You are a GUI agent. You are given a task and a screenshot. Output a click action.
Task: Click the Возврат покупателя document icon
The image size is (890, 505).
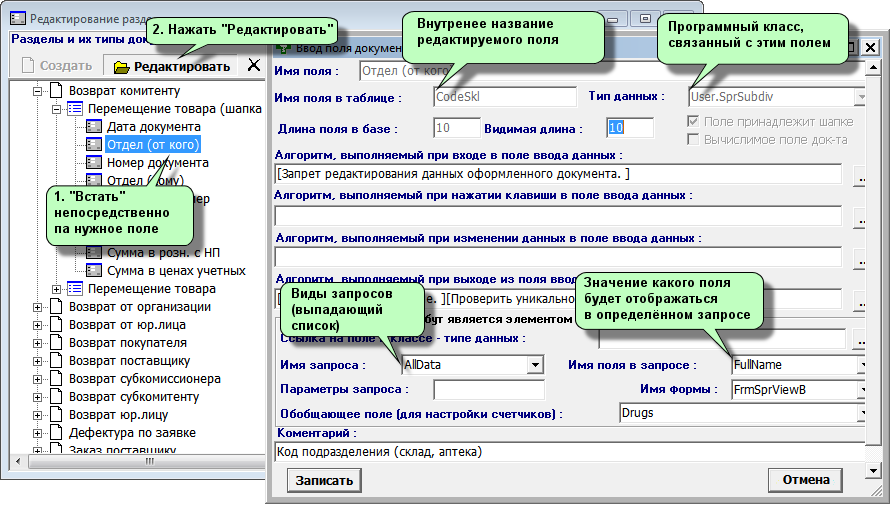tap(56, 343)
